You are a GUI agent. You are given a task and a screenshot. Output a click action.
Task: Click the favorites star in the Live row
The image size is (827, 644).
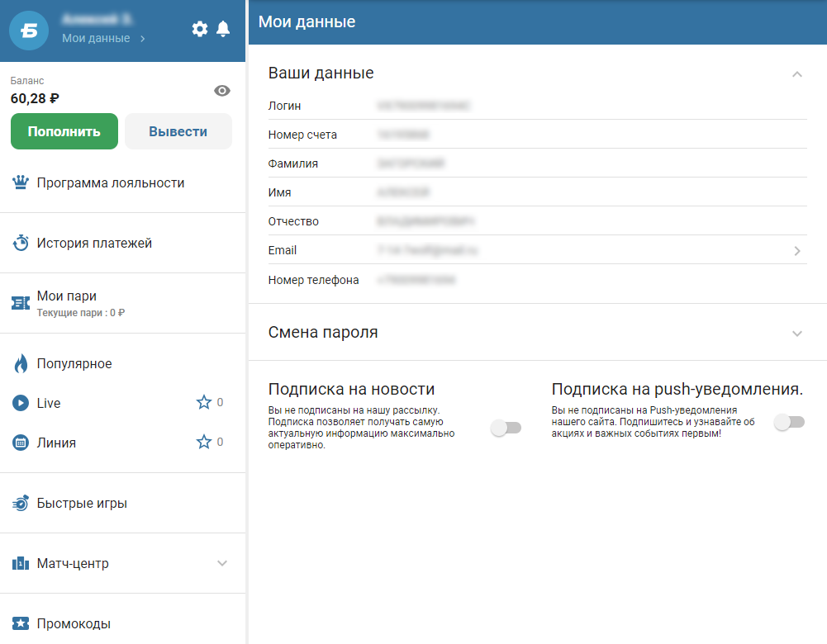point(203,403)
